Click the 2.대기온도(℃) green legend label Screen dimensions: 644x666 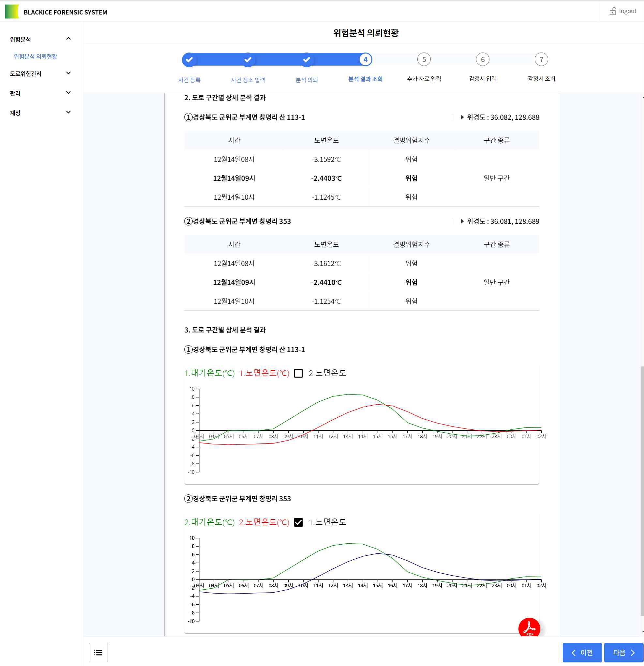click(209, 522)
